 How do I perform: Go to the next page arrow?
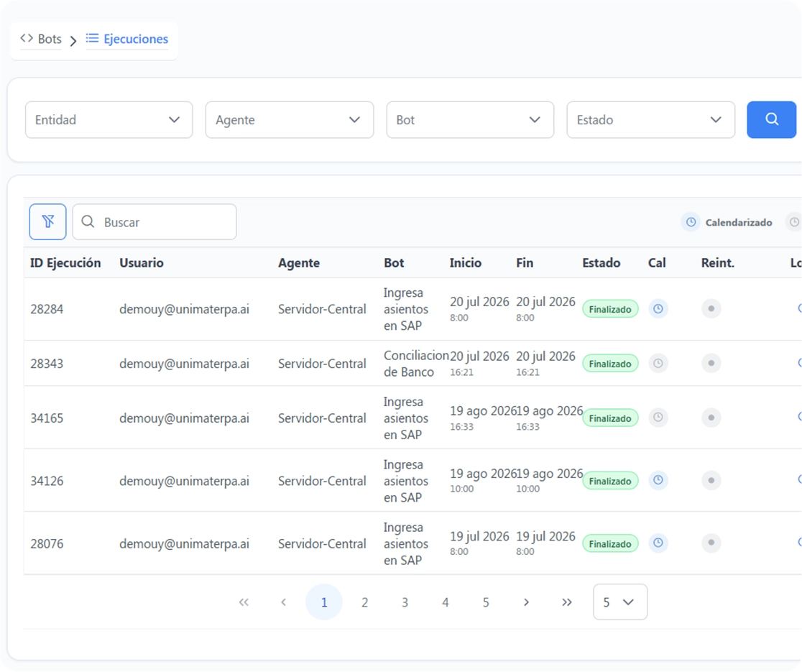(526, 602)
